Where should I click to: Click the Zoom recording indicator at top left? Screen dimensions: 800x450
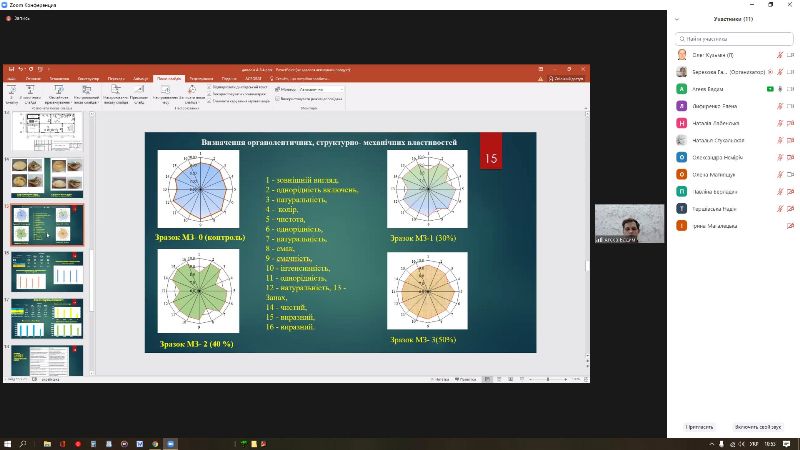17,18
